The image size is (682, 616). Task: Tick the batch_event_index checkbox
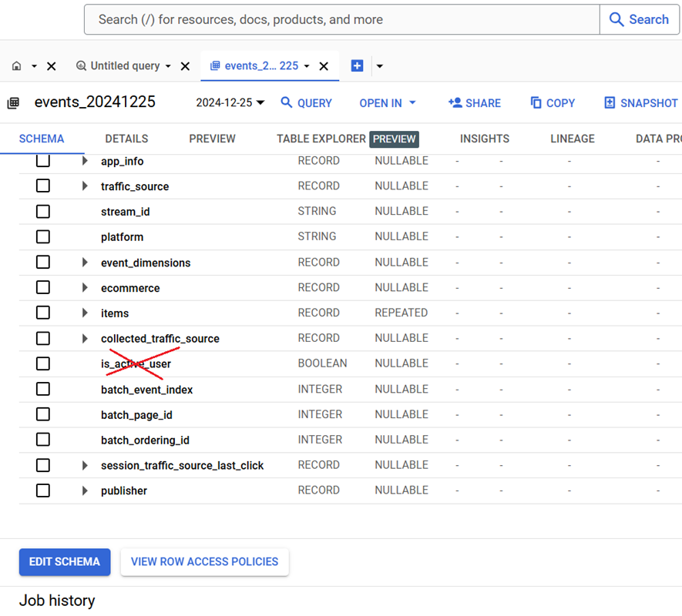pos(43,390)
